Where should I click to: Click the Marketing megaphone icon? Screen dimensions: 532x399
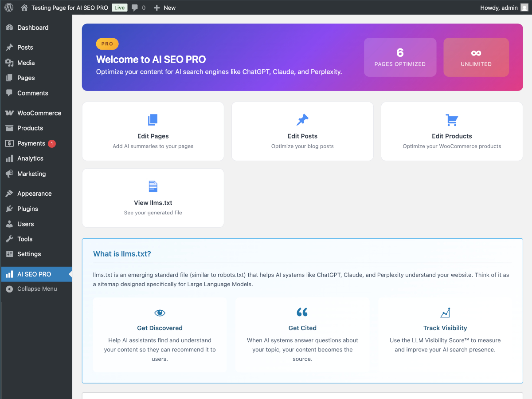pyautogui.click(x=9, y=174)
